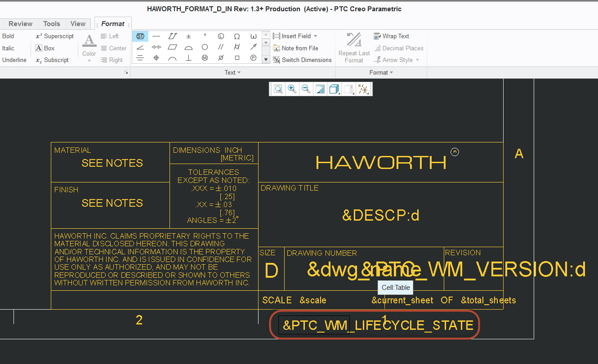
Task: Open the datum display filters dropdown
Action: 363,89
